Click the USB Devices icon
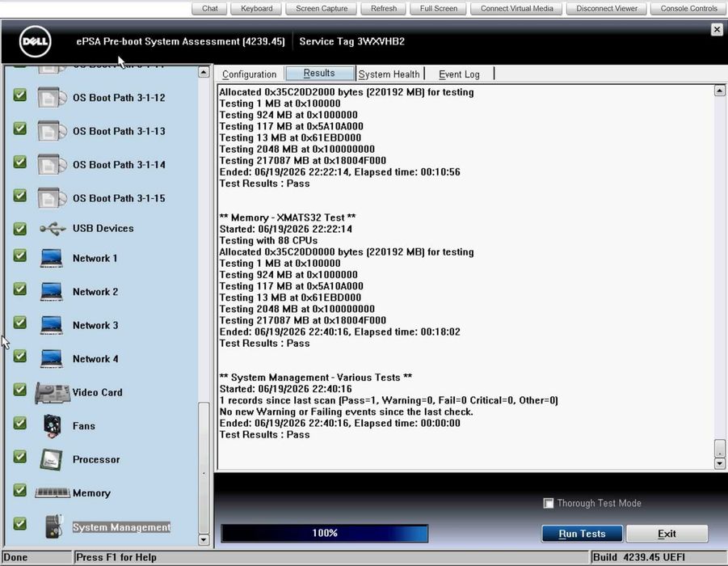The image size is (728, 566). point(53,229)
